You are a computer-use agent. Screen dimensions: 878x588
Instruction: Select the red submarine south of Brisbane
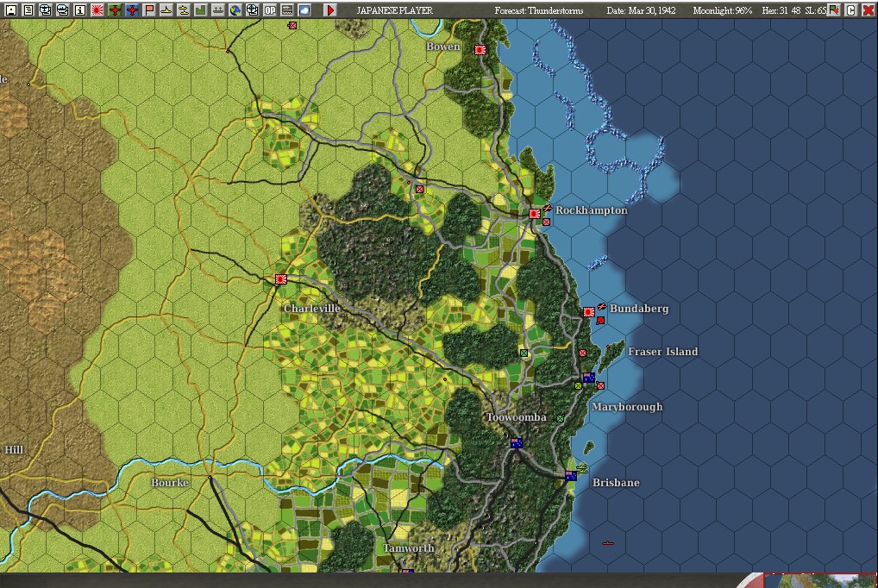point(607,542)
